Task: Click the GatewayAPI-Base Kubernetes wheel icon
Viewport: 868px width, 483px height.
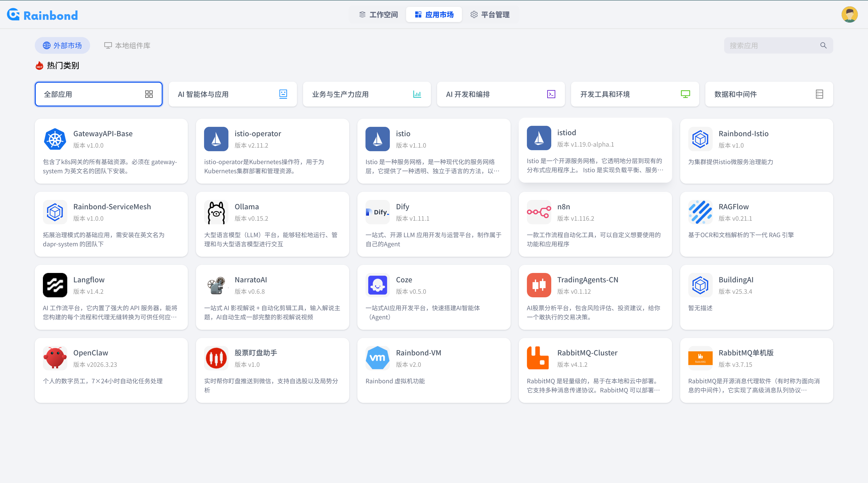Action: 55,139
